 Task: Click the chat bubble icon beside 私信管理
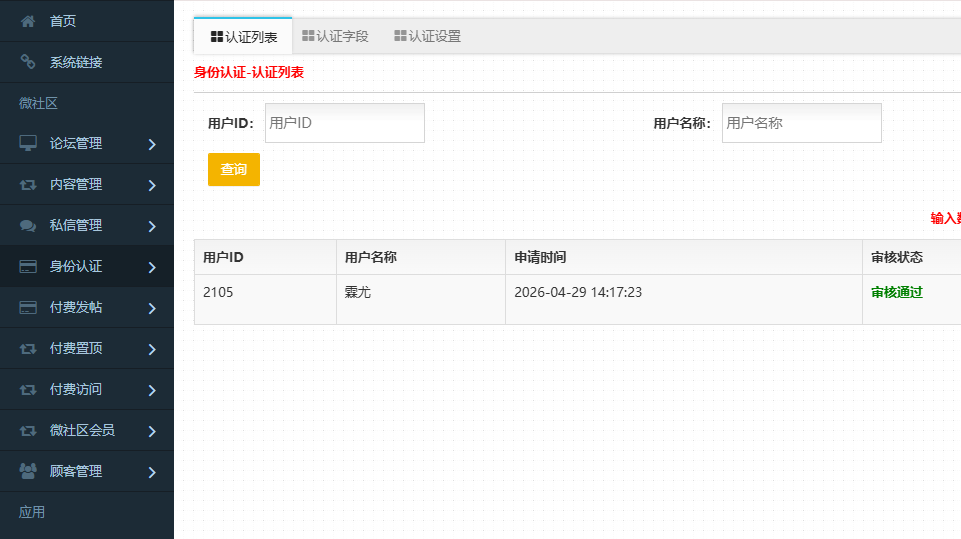click(28, 225)
